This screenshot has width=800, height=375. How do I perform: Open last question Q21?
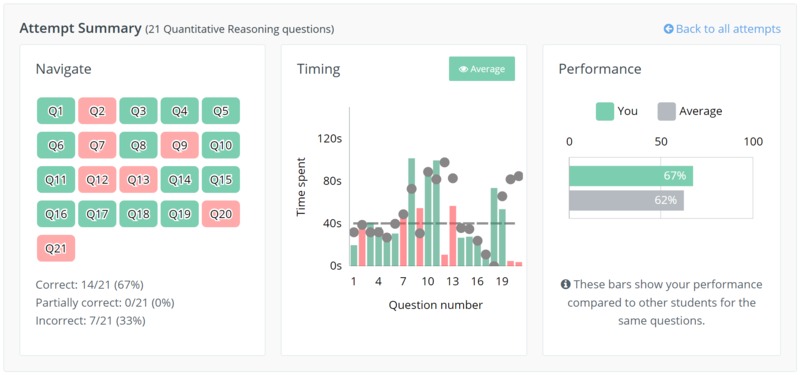pyautogui.click(x=56, y=248)
